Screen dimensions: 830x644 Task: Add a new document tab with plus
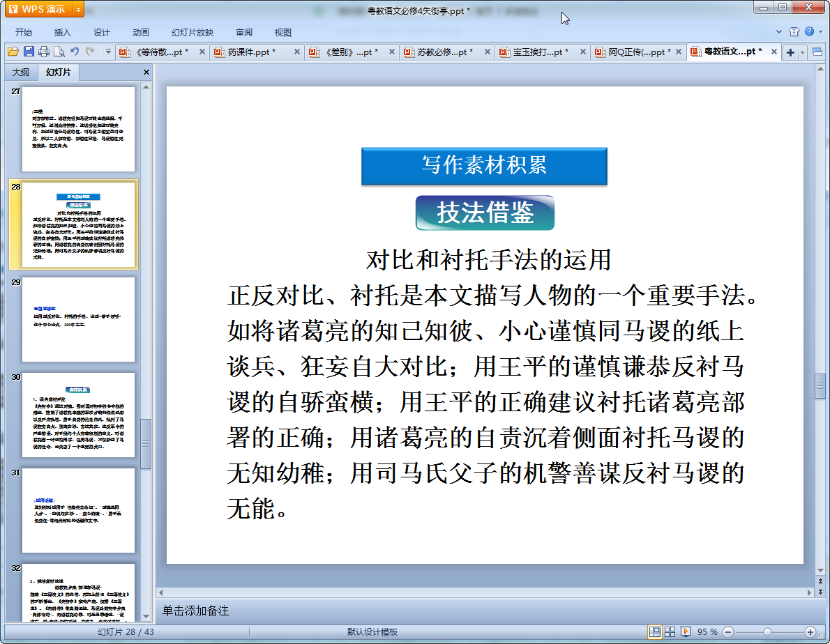pyautogui.click(x=790, y=52)
